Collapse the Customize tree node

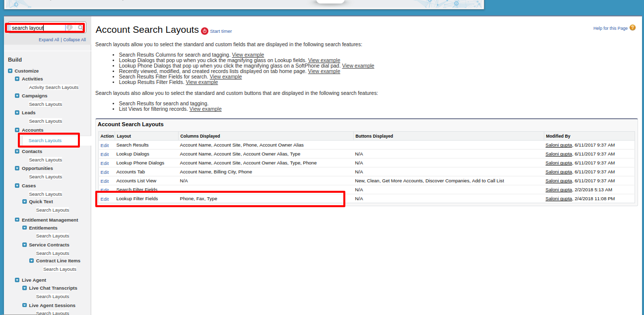point(10,71)
